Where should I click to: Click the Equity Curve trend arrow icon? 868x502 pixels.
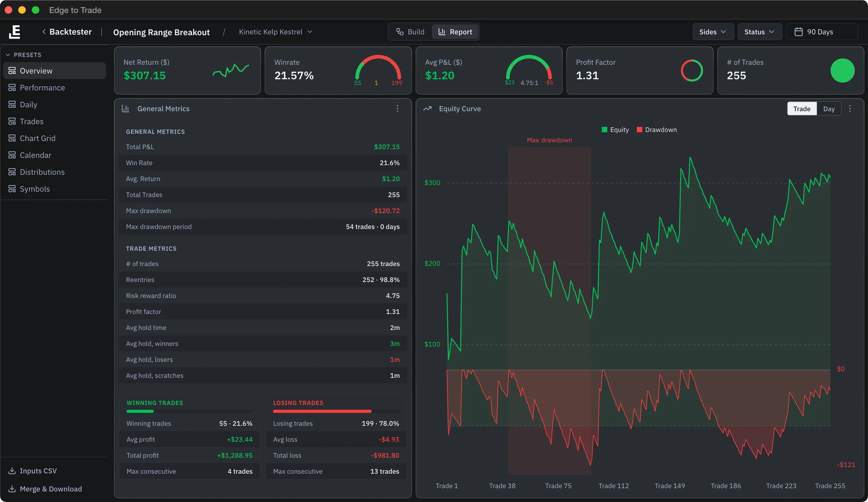coord(427,108)
